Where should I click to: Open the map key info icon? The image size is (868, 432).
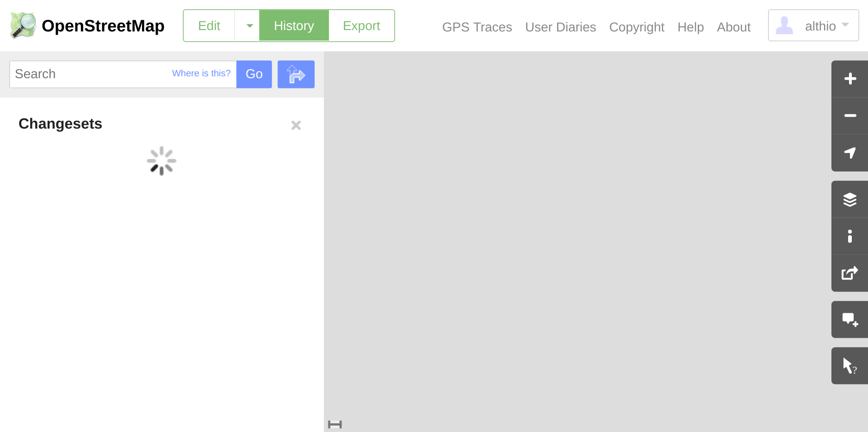(x=849, y=236)
